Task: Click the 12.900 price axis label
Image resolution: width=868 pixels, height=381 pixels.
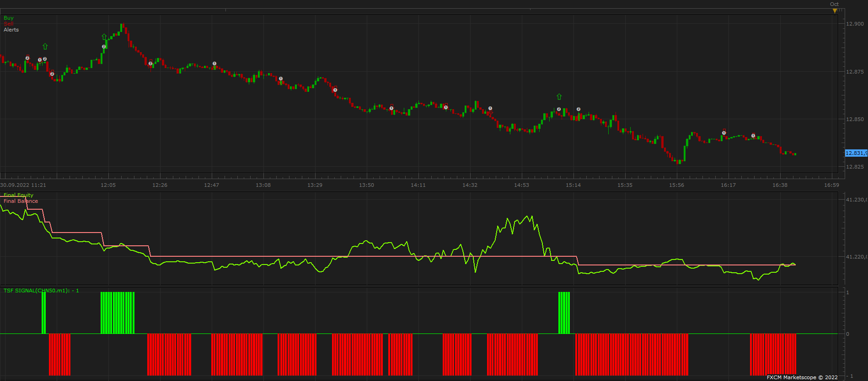Action: tap(855, 24)
